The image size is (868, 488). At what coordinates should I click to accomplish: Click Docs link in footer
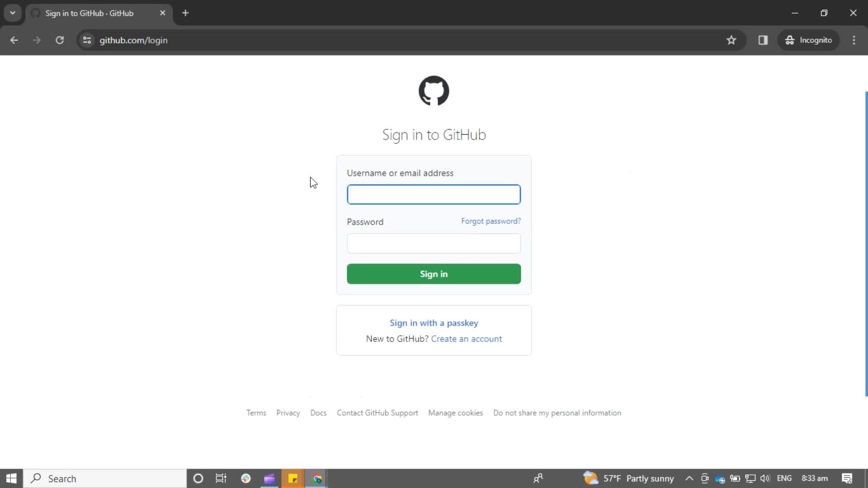[318, 413]
